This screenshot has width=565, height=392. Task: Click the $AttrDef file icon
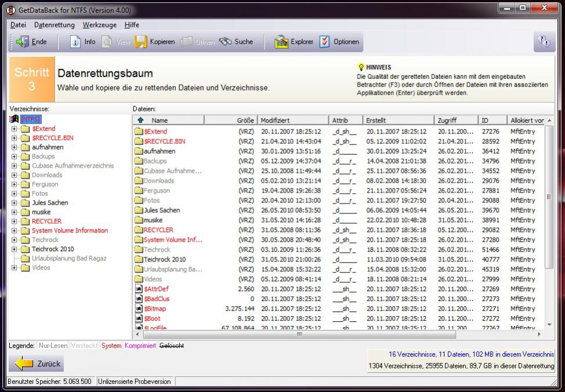pyautogui.click(x=139, y=289)
